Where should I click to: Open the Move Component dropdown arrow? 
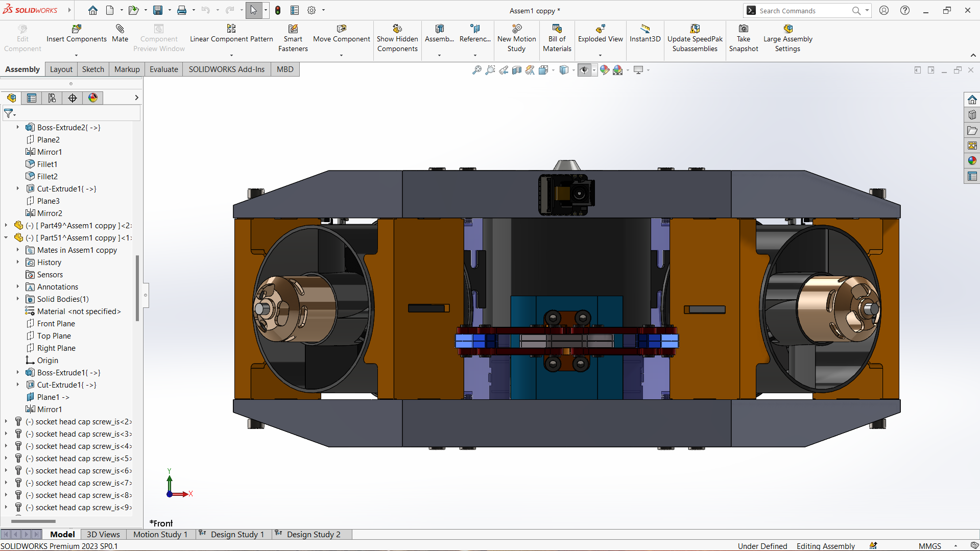click(x=341, y=55)
